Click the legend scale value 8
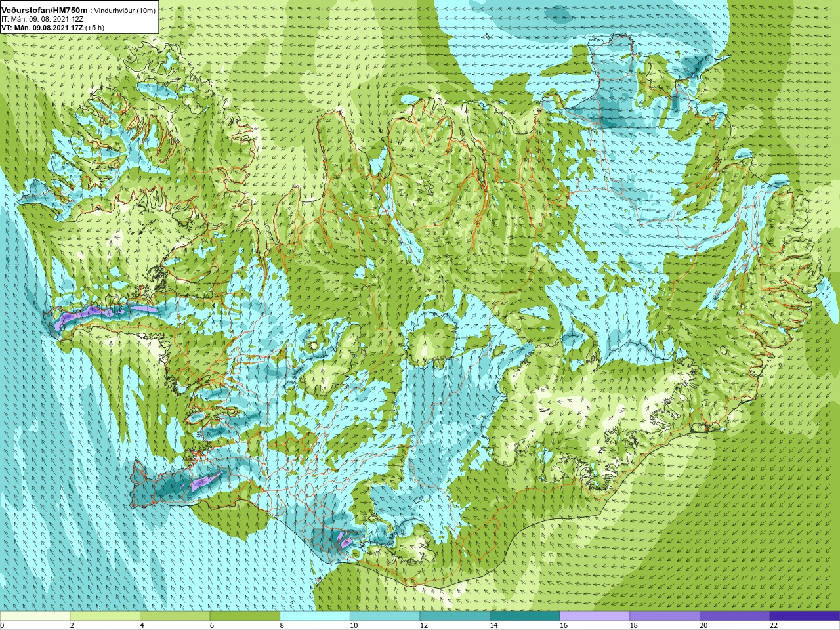Image resolution: width=840 pixels, height=630 pixels. coord(282,625)
